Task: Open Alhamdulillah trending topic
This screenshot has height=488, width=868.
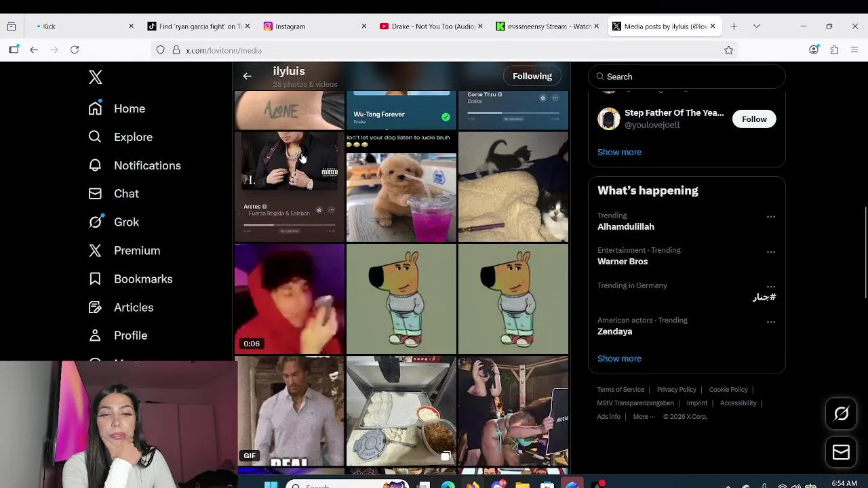Action: (x=626, y=227)
